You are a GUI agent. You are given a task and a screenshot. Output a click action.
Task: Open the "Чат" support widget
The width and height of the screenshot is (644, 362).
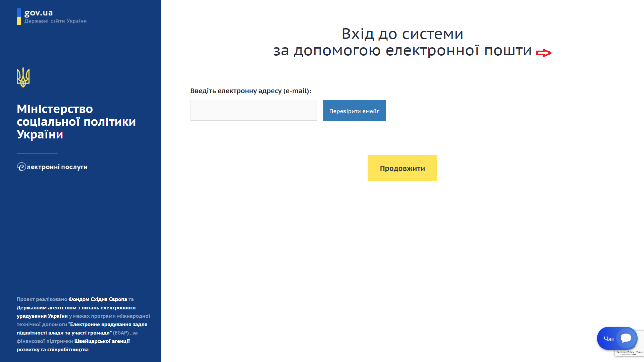609,339
